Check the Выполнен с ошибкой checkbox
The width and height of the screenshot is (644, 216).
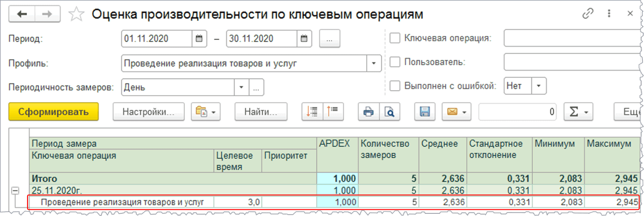(x=395, y=86)
